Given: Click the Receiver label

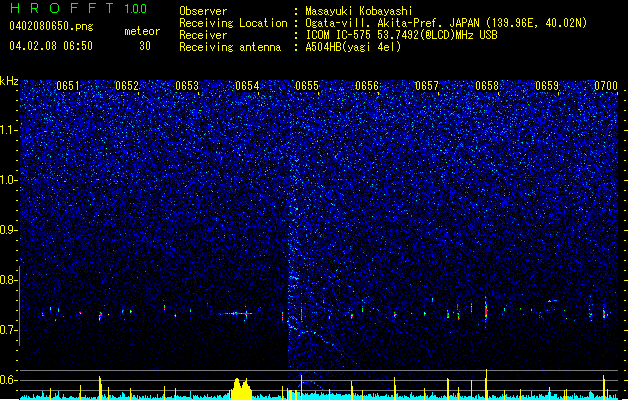Looking at the screenshot, I should [203, 35].
